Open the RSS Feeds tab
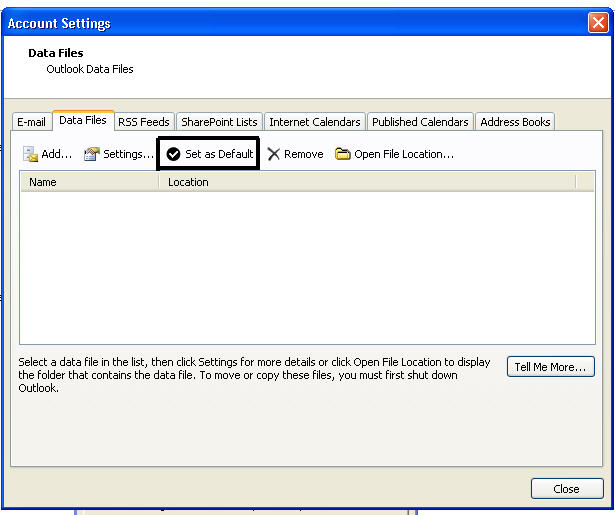This screenshot has width=615, height=515. click(x=144, y=122)
